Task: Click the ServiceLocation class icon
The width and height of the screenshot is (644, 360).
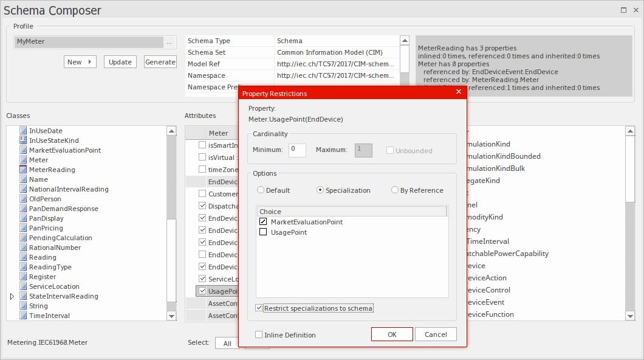Action: point(22,286)
